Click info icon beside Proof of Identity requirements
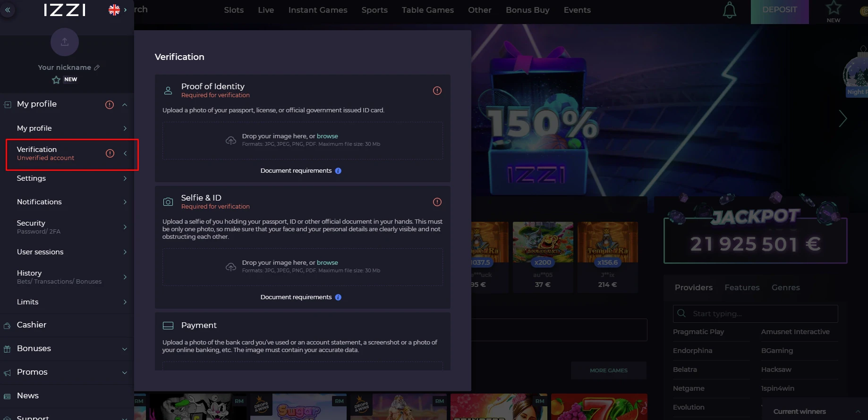868x420 pixels. [x=338, y=171]
